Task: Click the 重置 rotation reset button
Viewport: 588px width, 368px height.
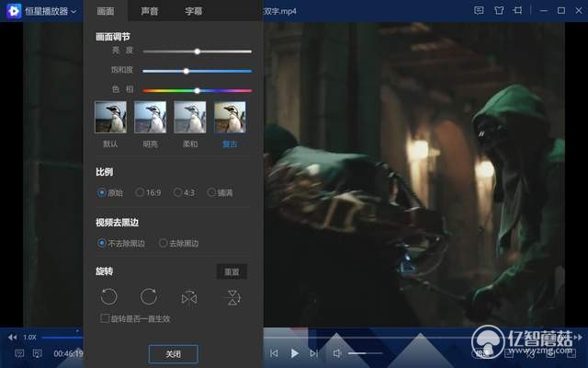Action: pyautogui.click(x=232, y=271)
